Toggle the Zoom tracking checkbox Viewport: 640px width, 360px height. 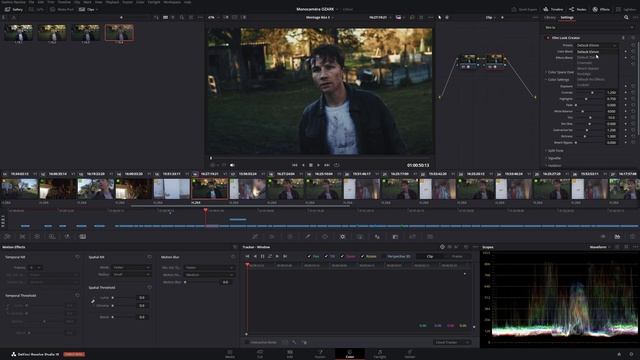tap(342, 256)
